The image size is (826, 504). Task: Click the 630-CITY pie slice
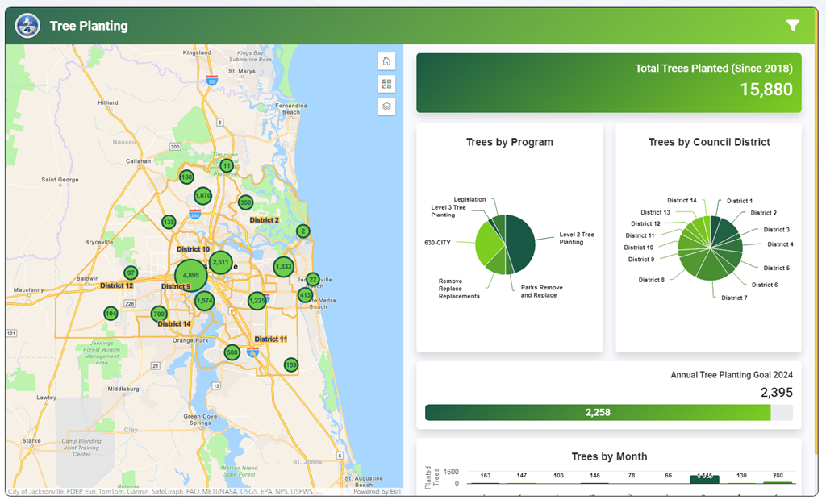point(489,243)
